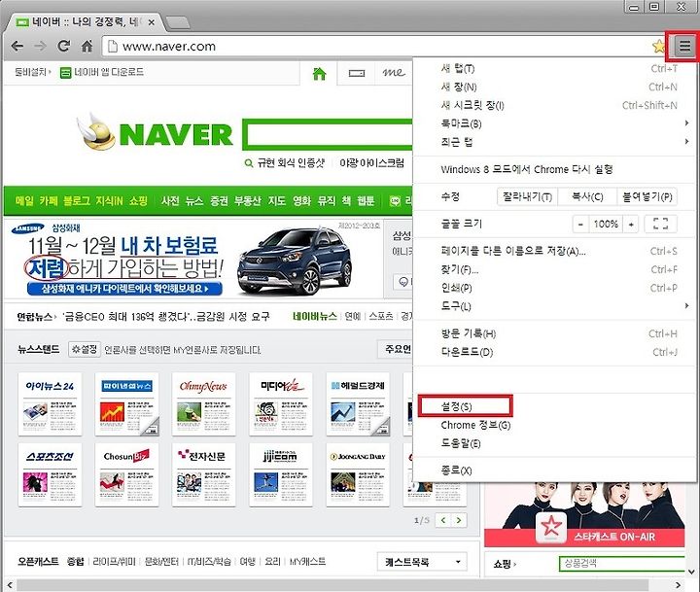Open the jiji.com newsstand thumbnail
The height and width of the screenshot is (592, 700).
click(x=281, y=475)
